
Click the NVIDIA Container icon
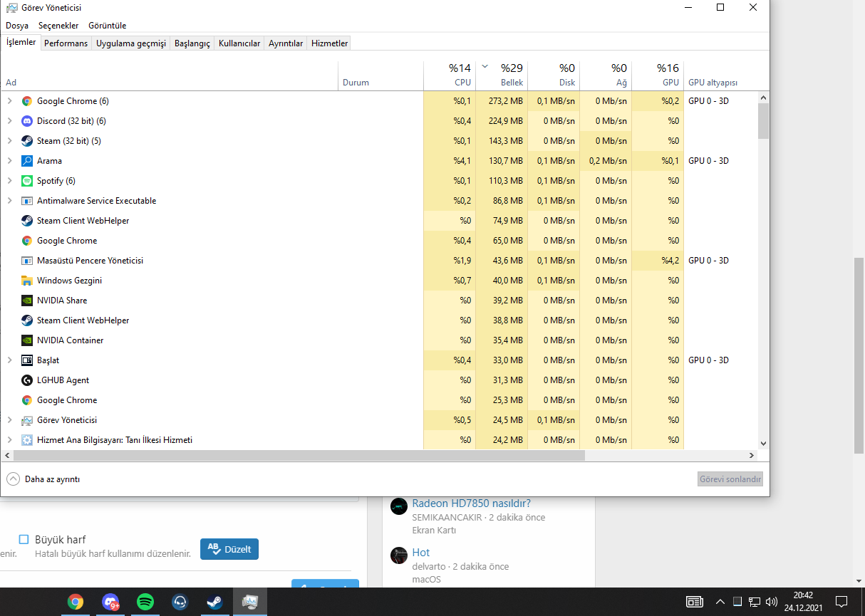(27, 340)
